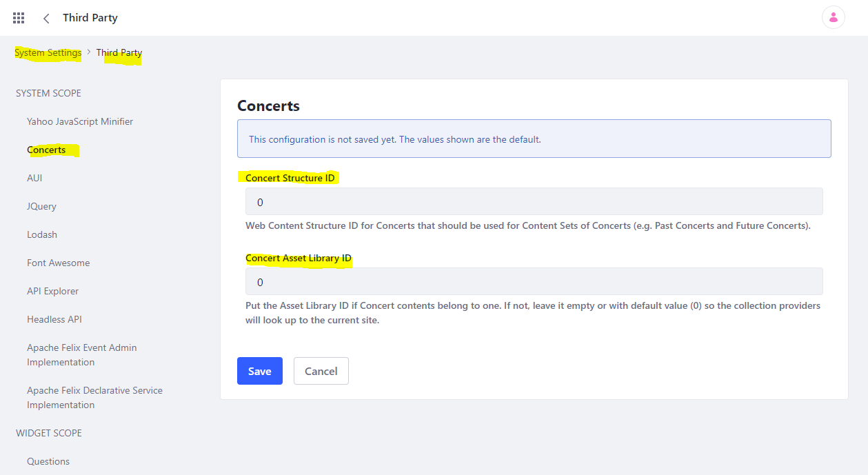Select Headless API entry

coord(54,319)
